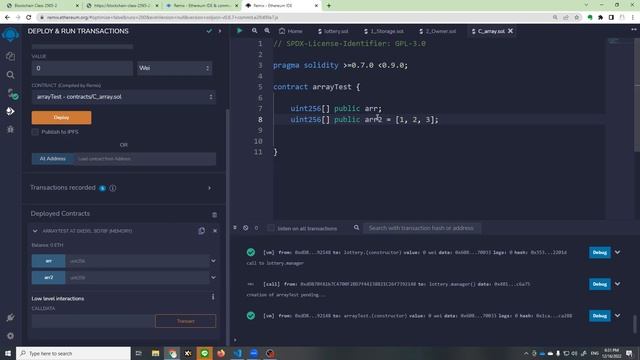Focus transaction hash search field

422,228
